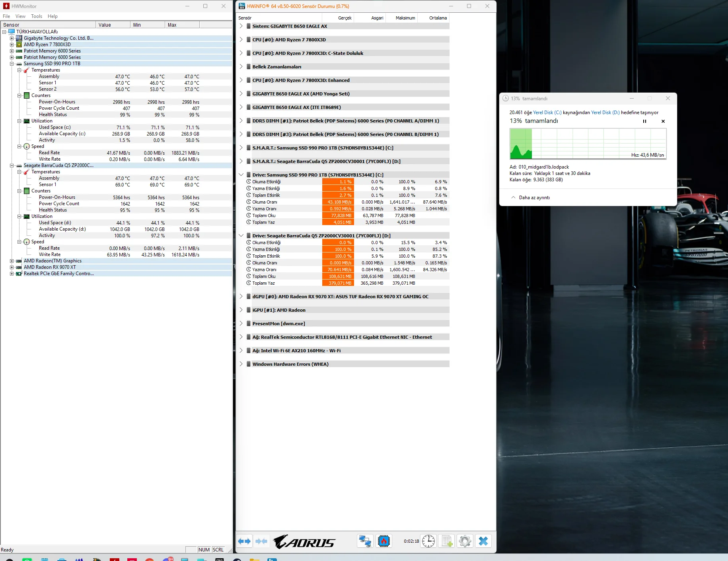Click the Utilization icon under Samsung SSD
Screen dimensions: 728x561
[27, 121]
